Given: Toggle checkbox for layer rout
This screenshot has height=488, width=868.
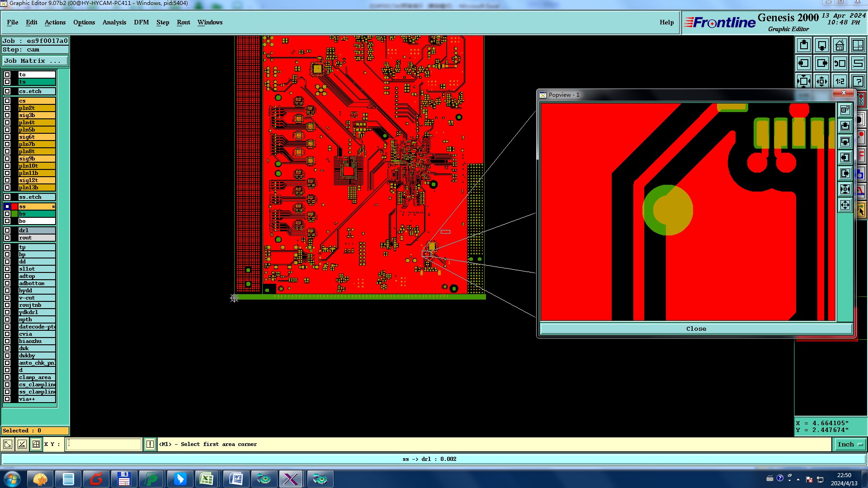Looking at the screenshot, I should (7, 238).
